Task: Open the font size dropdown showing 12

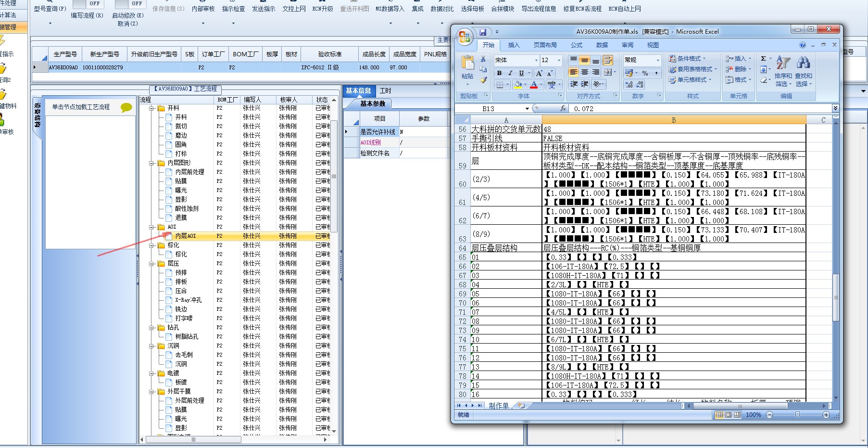Action: pos(559,60)
